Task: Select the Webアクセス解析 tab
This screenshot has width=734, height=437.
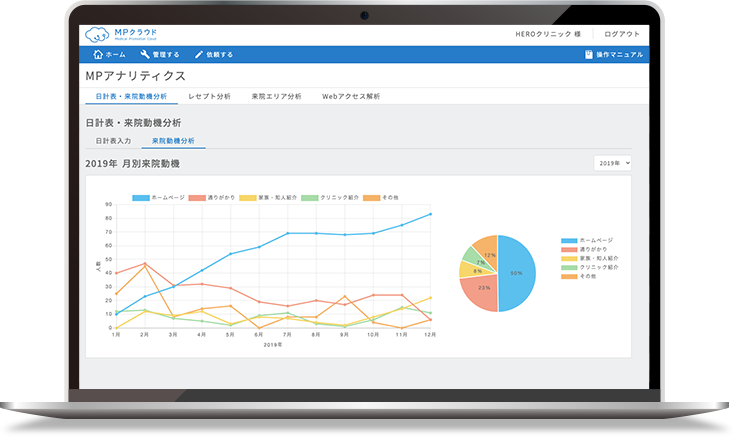Action: 350,97
